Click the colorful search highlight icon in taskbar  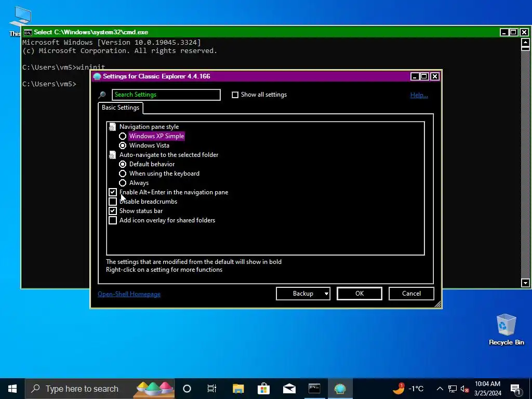pos(154,389)
